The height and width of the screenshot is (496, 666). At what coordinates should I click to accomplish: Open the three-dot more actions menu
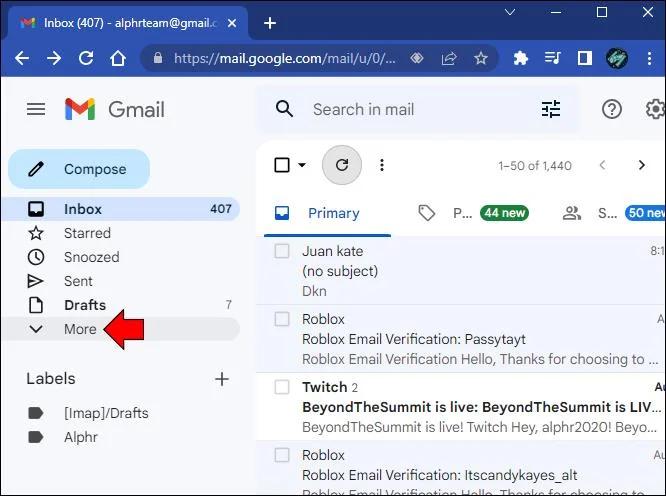(x=382, y=165)
